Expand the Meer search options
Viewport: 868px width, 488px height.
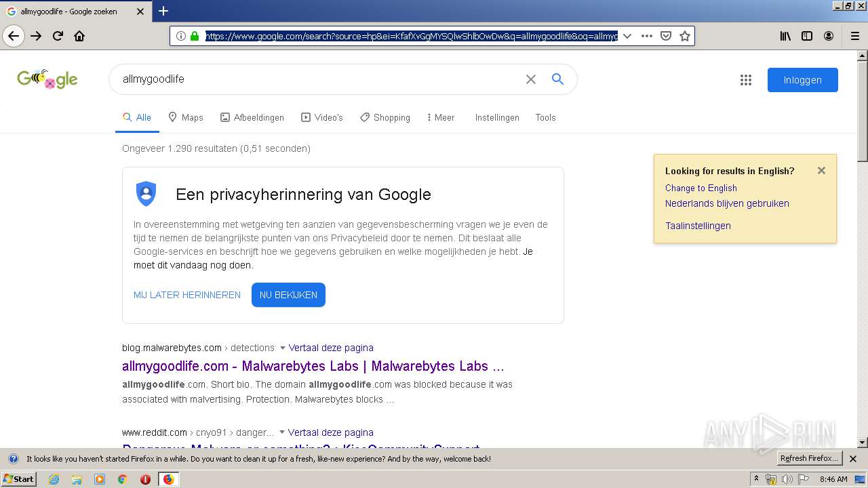point(441,117)
